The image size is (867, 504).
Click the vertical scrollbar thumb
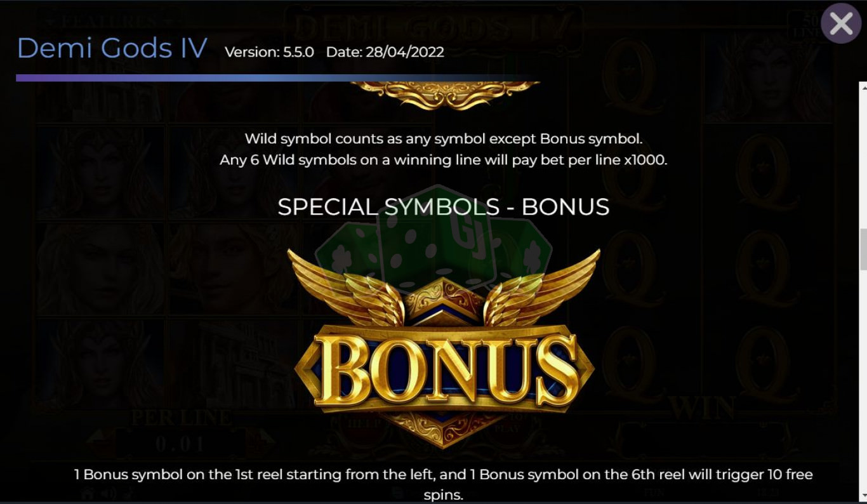tap(863, 249)
